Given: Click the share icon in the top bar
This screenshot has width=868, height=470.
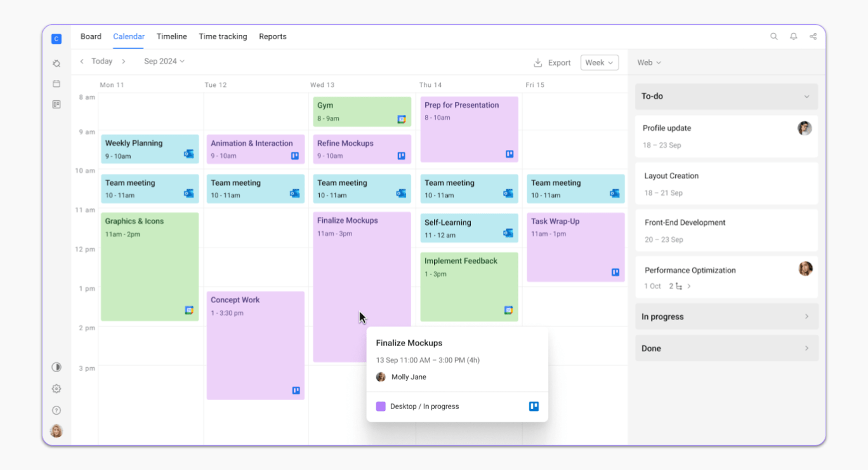Looking at the screenshot, I should 813,36.
